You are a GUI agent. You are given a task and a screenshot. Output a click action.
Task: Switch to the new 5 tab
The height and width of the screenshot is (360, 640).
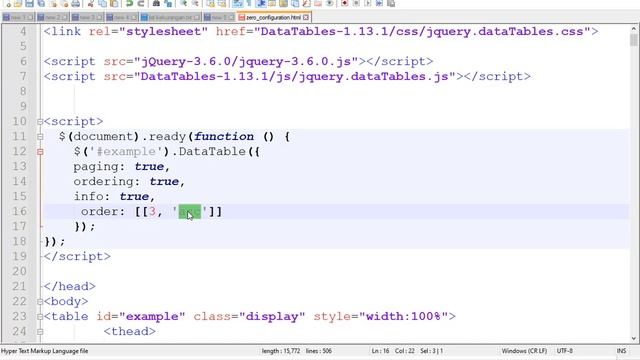[219, 18]
